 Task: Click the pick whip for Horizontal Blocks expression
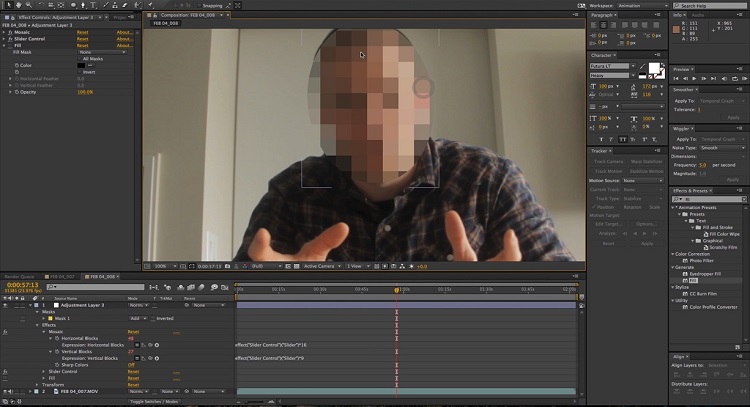150,345
